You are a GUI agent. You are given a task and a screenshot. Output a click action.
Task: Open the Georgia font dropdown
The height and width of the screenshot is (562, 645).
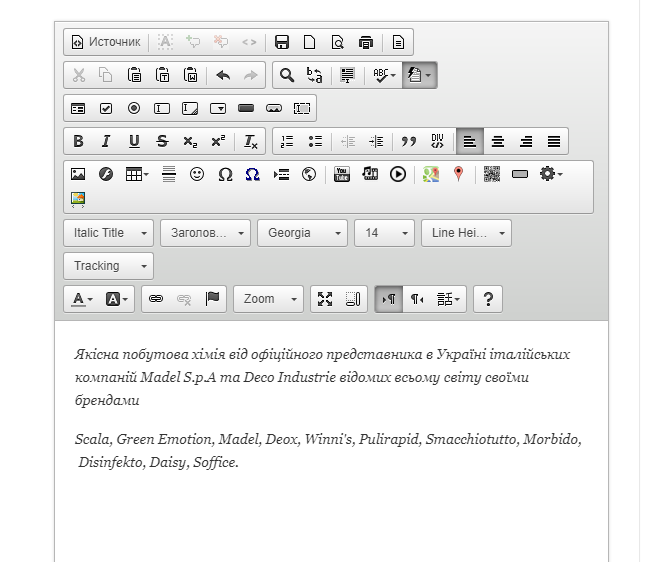(x=302, y=233)
